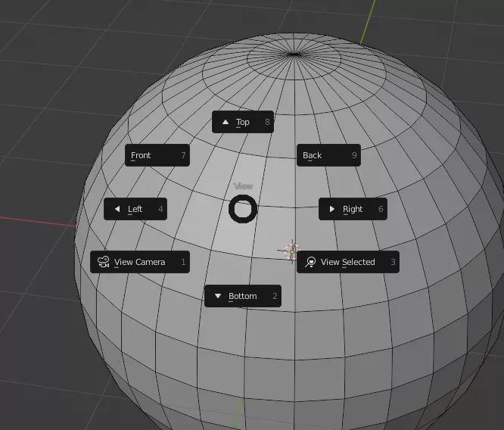The image size is (504, 430).
Task: Click the up triangle icon beside Top
Action: [x=226, y=122]
